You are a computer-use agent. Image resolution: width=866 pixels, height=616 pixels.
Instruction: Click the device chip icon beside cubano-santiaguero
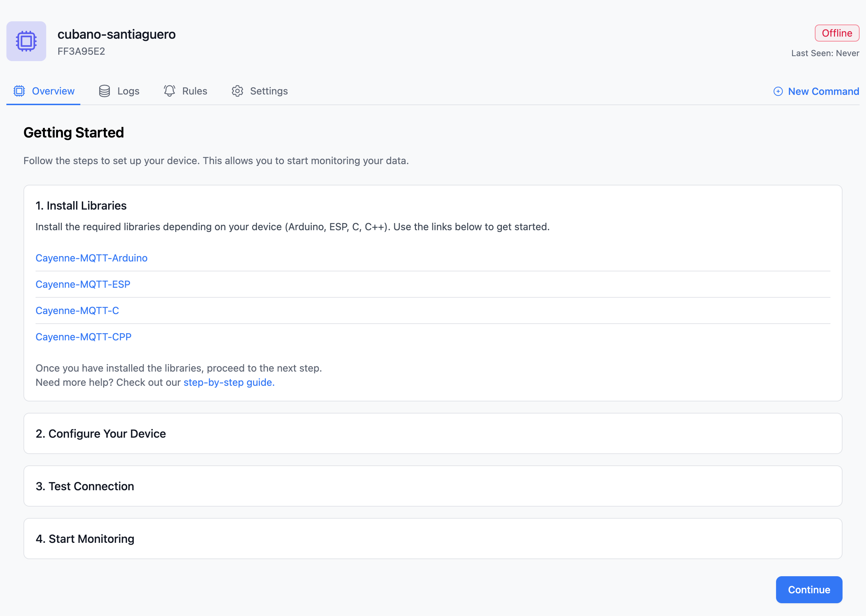pos(26,41)
